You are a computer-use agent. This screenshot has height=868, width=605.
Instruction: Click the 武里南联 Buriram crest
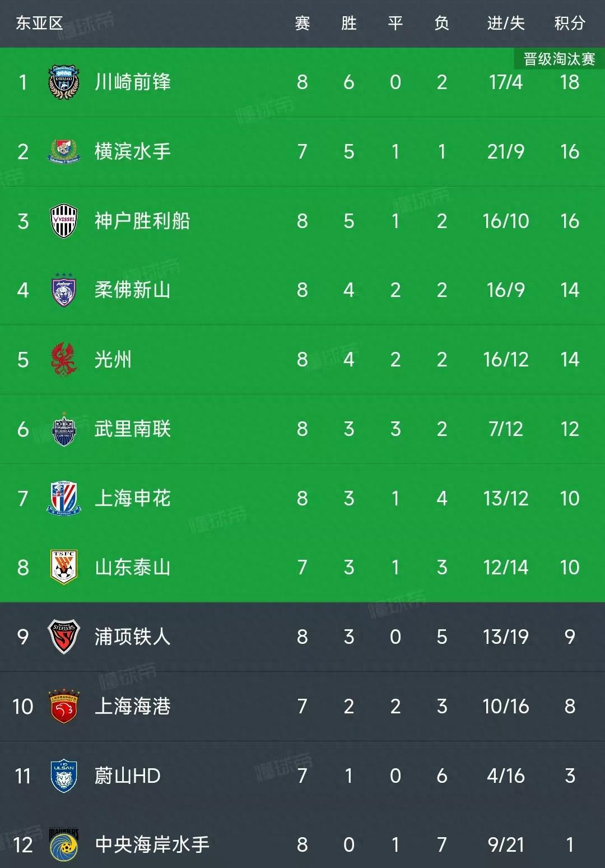click(63, 429)
